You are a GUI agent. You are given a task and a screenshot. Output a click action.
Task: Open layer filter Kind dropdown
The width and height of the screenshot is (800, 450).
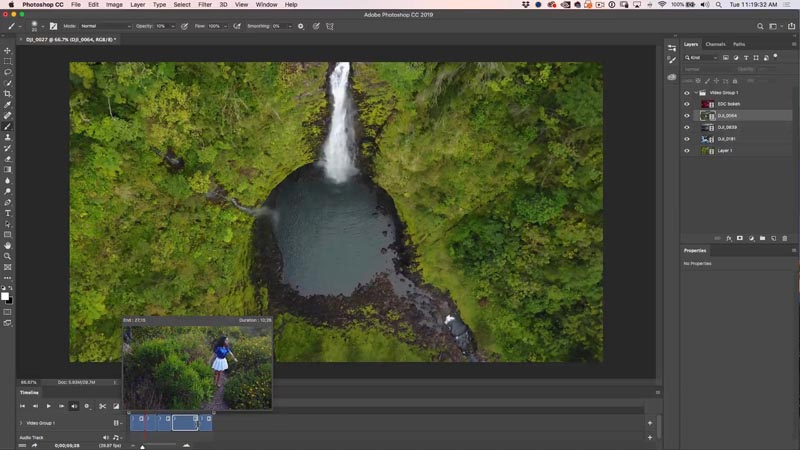coord(702,58)
